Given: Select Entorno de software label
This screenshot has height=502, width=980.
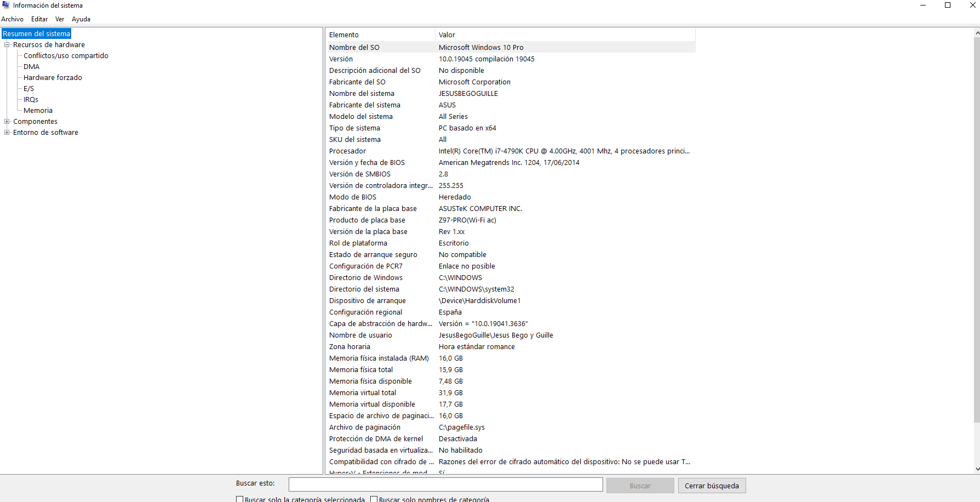Looking at the screenshot, I should 45,133.
